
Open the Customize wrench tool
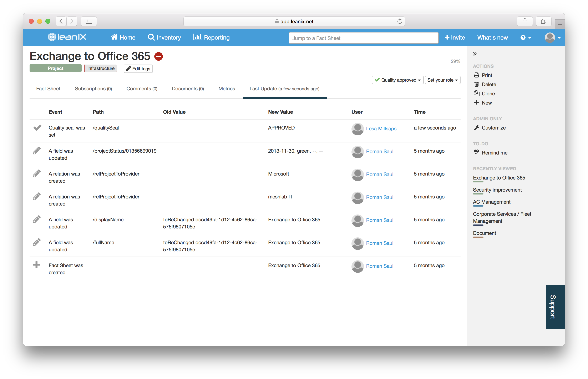tap(477, 127)
